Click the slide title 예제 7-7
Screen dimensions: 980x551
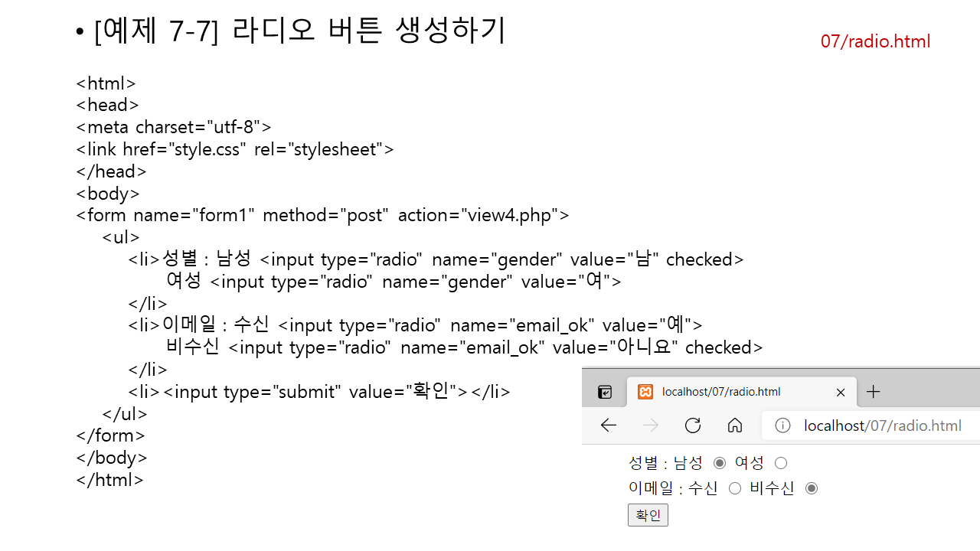[299, 31]
